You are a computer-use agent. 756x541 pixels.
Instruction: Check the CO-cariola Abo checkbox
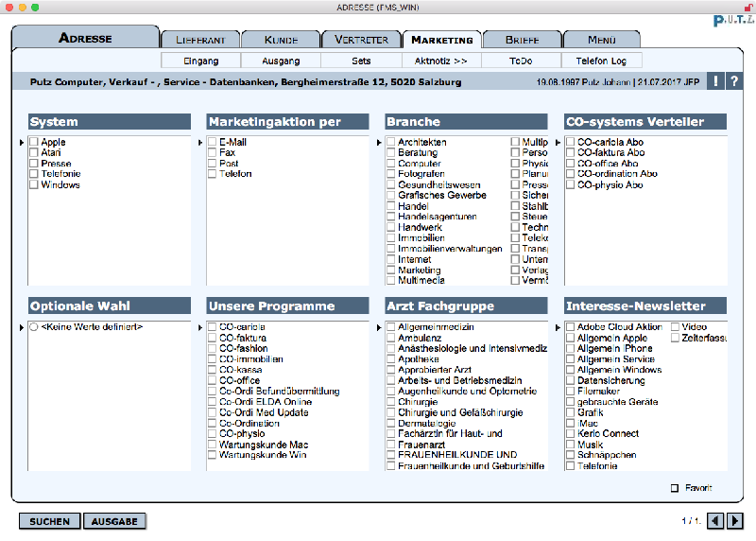click(571, 142)
